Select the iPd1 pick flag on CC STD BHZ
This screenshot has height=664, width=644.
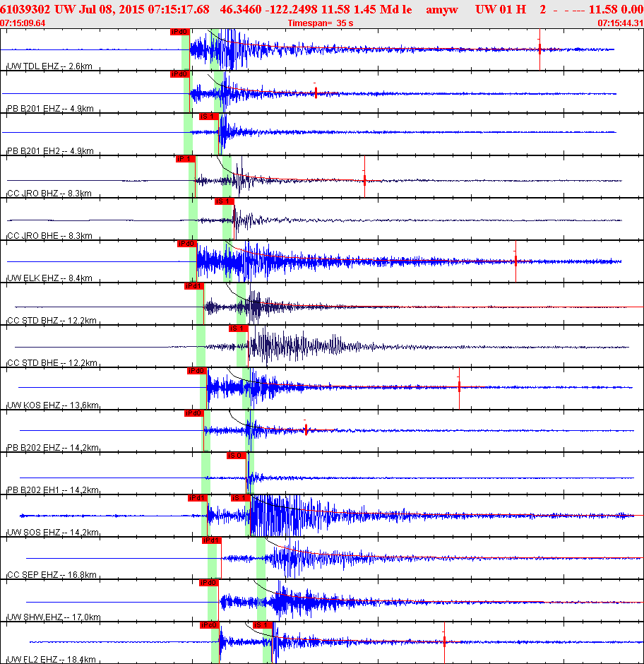point(194,286)
